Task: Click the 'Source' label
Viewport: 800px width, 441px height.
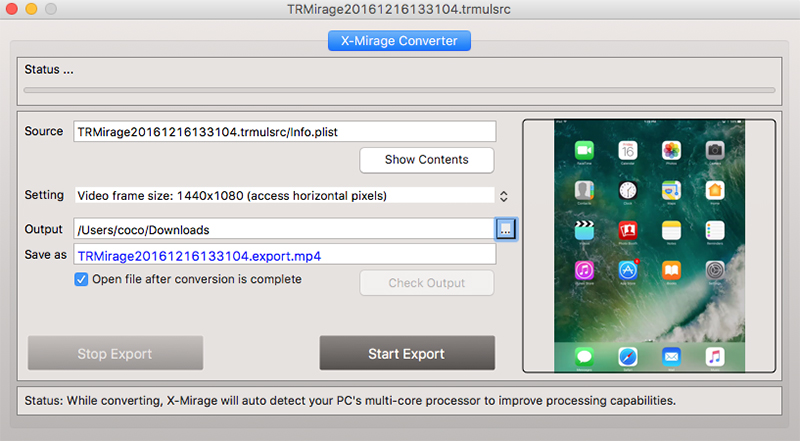Action: (44, 131)
